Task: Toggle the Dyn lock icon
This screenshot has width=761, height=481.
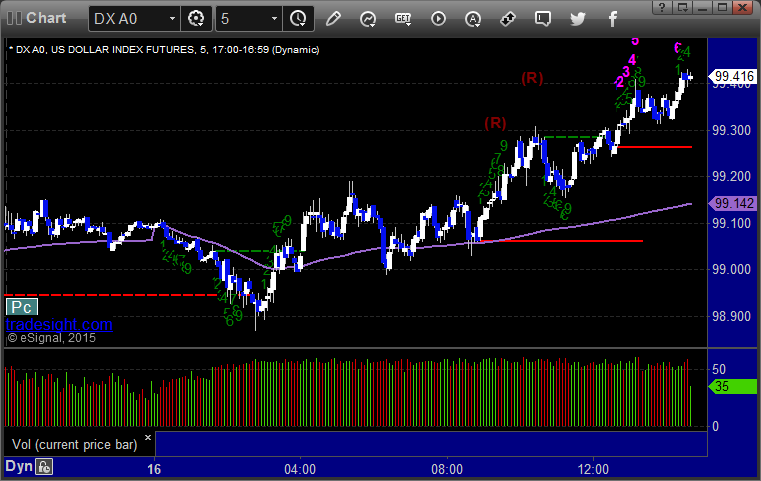Action: [44, 467]
